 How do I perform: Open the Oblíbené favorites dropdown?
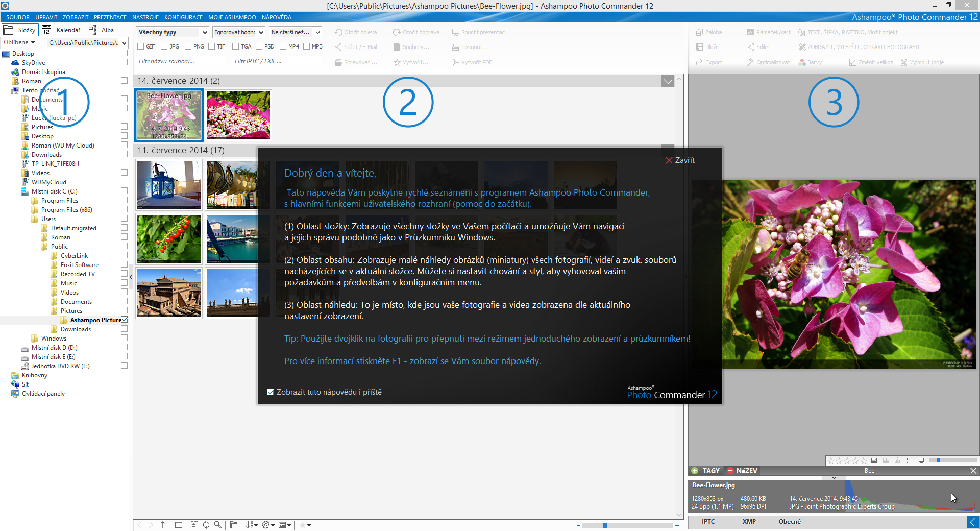[19, 42]
